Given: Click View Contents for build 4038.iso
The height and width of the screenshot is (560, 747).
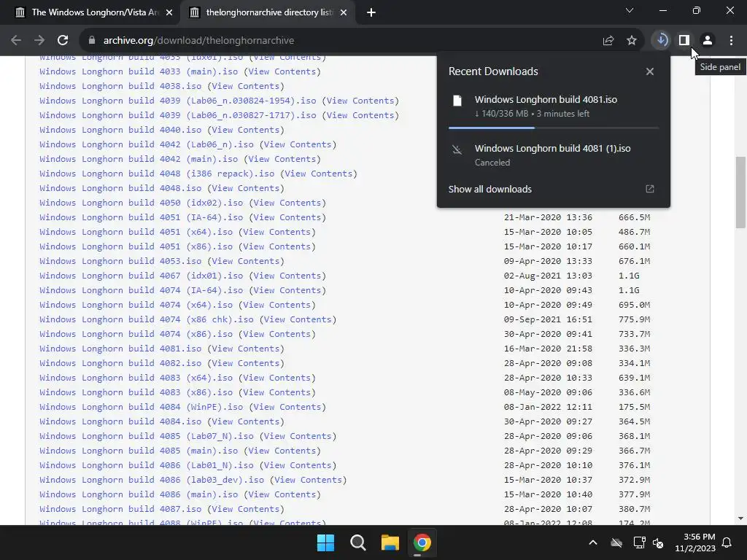Looking at the screenshot, I should tap(246, 86).
